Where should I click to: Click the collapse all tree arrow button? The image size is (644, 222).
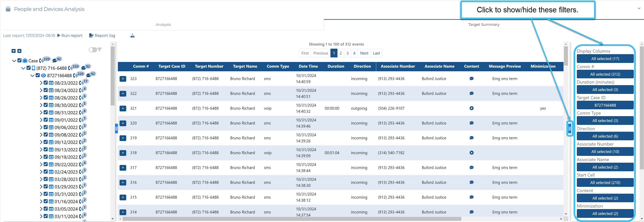click(x=20, y=51)
